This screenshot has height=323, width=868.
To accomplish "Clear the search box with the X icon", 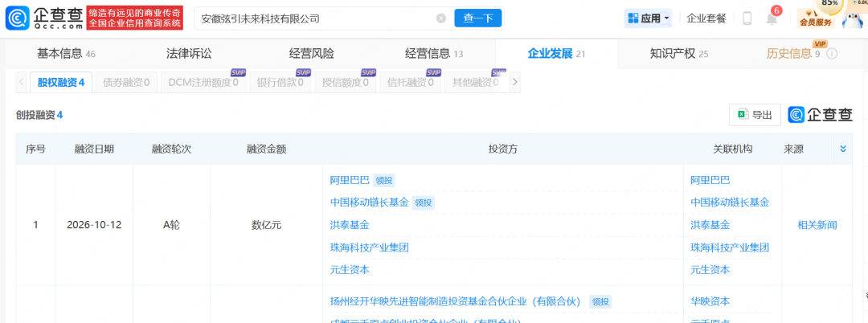I will tap(440, 18).
